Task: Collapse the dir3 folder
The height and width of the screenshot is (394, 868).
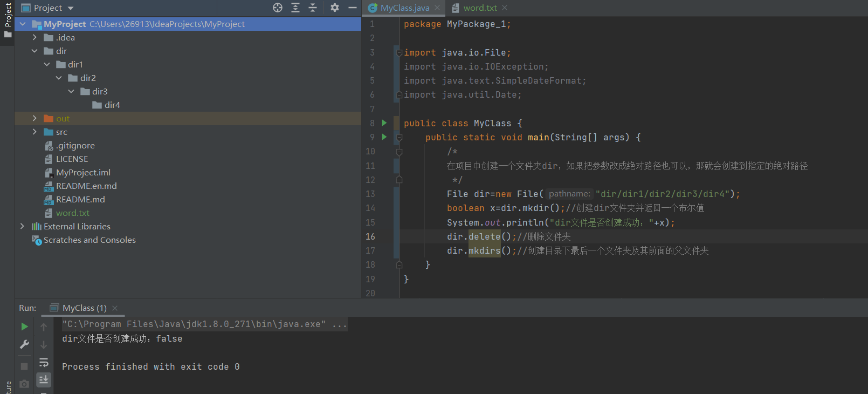Action: pos(71,91)
